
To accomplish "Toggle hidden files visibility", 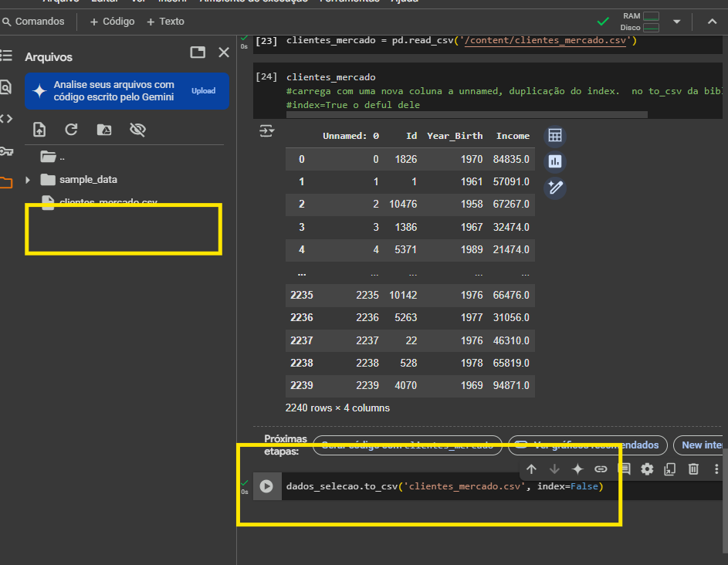I will pyautogui.click(x=137, y=130).
